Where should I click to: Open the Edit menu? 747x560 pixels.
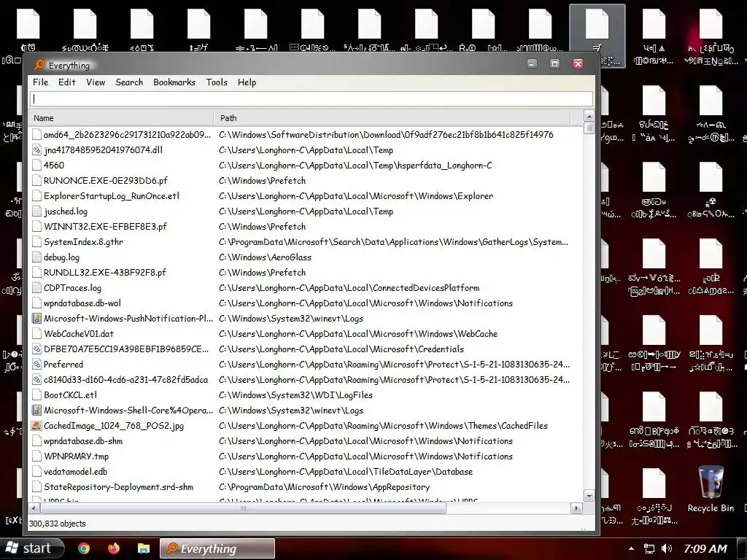pos(66,82)
